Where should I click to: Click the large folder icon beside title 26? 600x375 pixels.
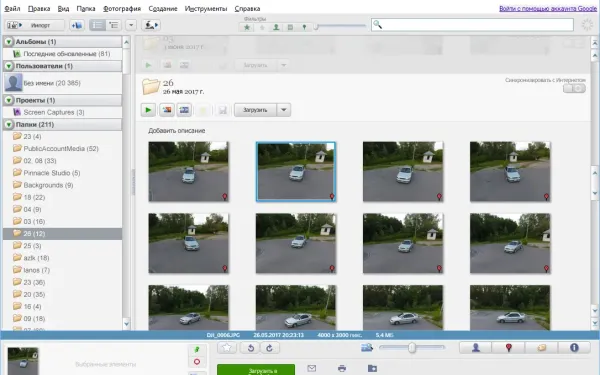151,86
